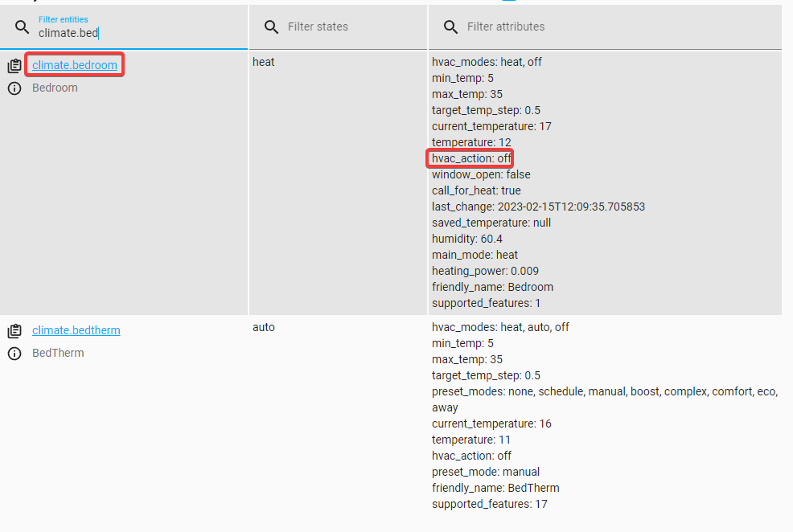Open info dialog for BedTherm entity
The width and height of the screenshot is (793, 532).
coord(14,352)
